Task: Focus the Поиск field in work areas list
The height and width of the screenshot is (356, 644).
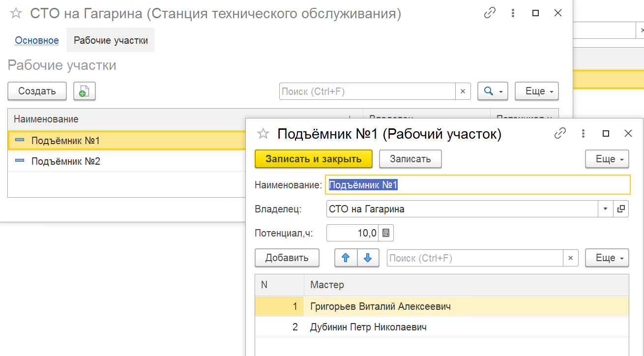Action: point(367,91)
